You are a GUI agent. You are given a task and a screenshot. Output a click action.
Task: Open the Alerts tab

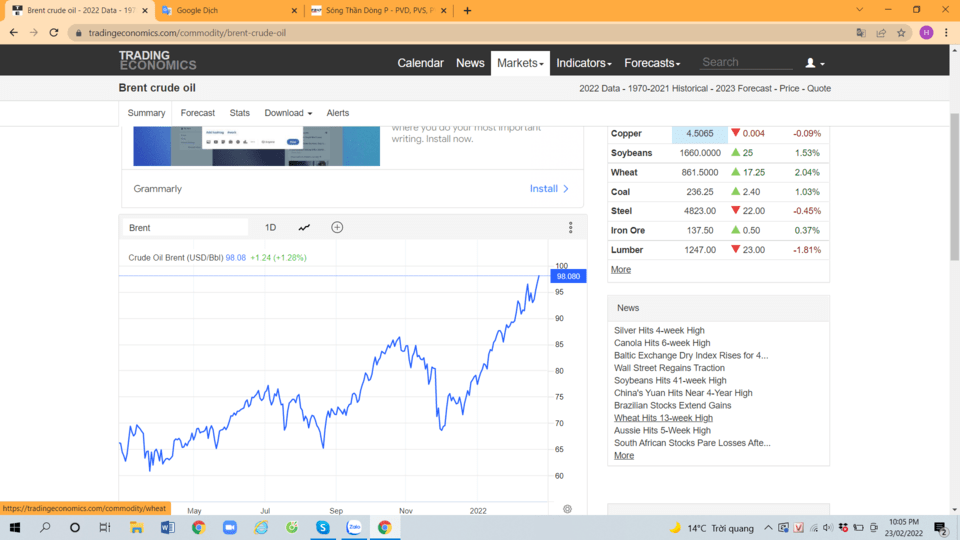[337, 113]
